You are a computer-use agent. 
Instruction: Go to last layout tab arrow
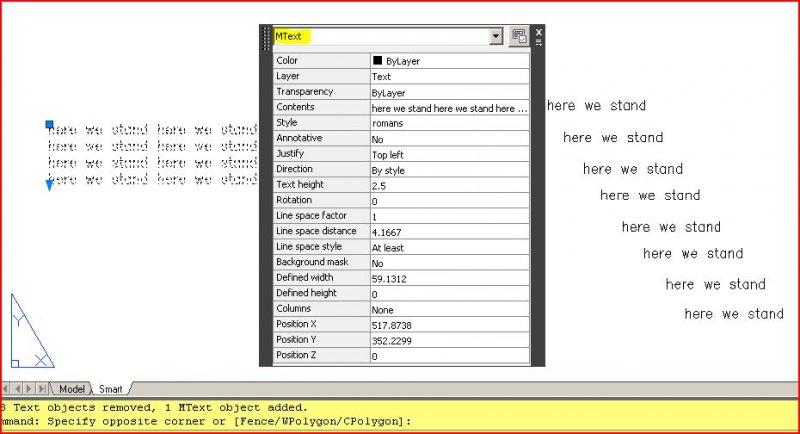(x=42, y=389)
